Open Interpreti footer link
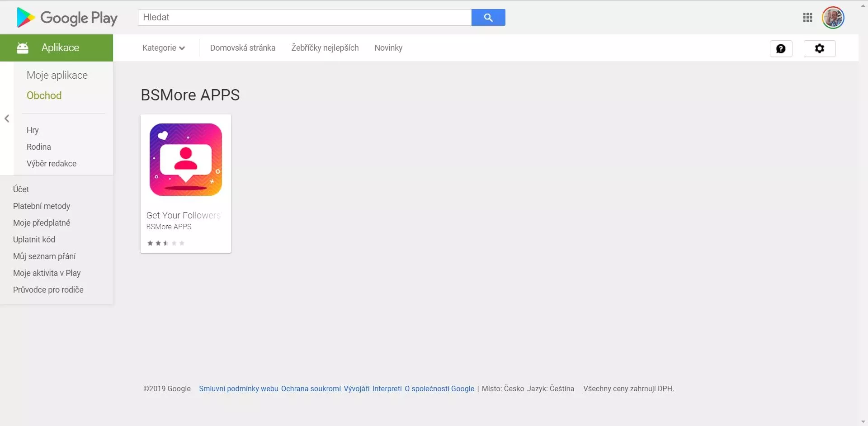Screen dimensions: 868x426 (387, 389)
